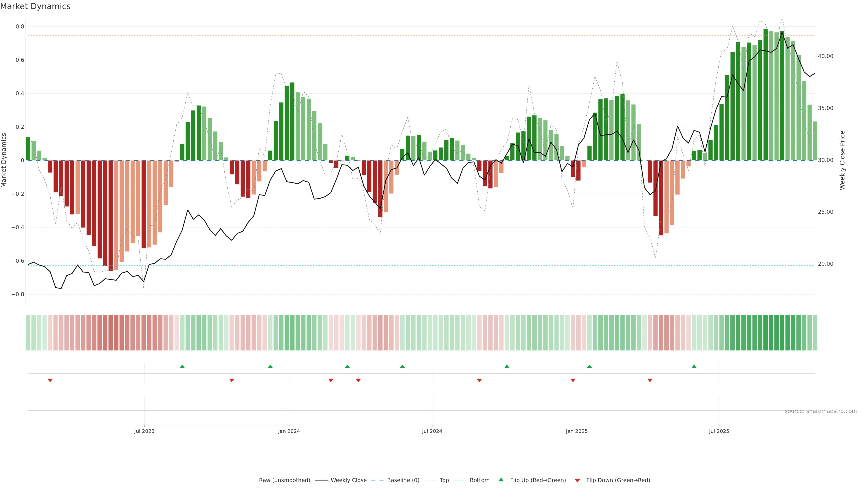This screenshot has width=868, height=488.
Task: Click the Top legend entry
Action: point(444,480)
